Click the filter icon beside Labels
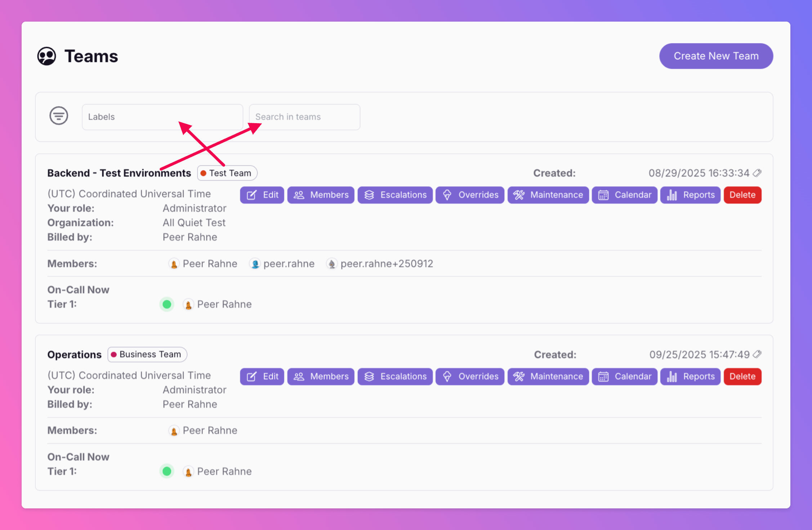This screenshot has height=530, width=812. (x=59, y=116)
